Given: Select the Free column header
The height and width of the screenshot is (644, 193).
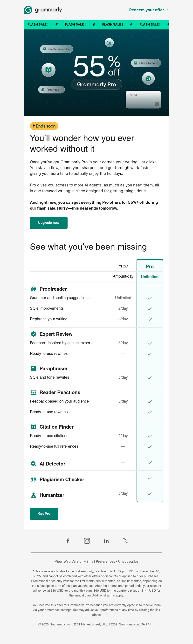Looking at the screenshot, I should pyautogui.click(x=123, y=266).
